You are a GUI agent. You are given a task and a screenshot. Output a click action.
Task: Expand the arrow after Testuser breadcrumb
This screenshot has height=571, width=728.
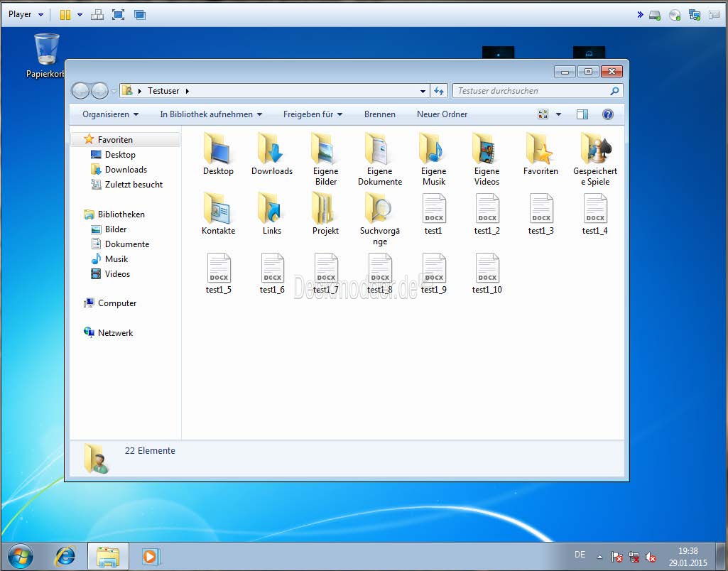point(187,91)
